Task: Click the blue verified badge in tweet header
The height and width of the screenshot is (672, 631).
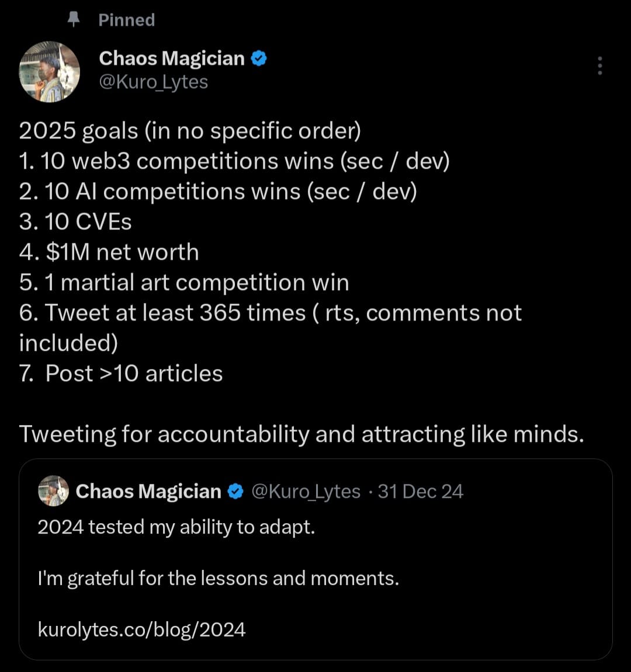Action: pyautogui.click(x=259, y=58)
